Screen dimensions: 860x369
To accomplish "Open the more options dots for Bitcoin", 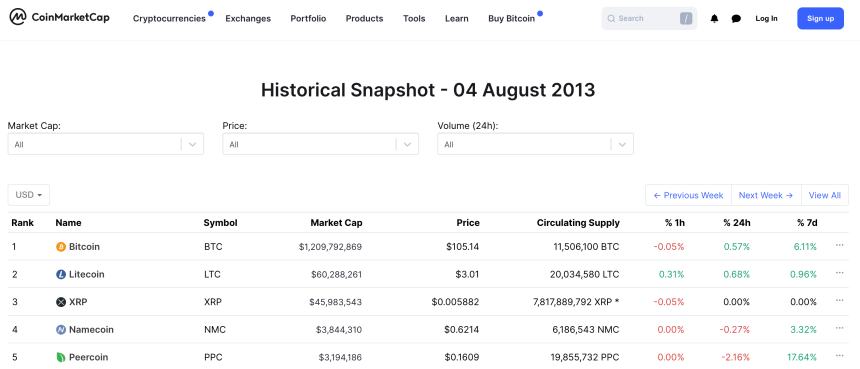I will pyautogui.click(x=839, y=245).
